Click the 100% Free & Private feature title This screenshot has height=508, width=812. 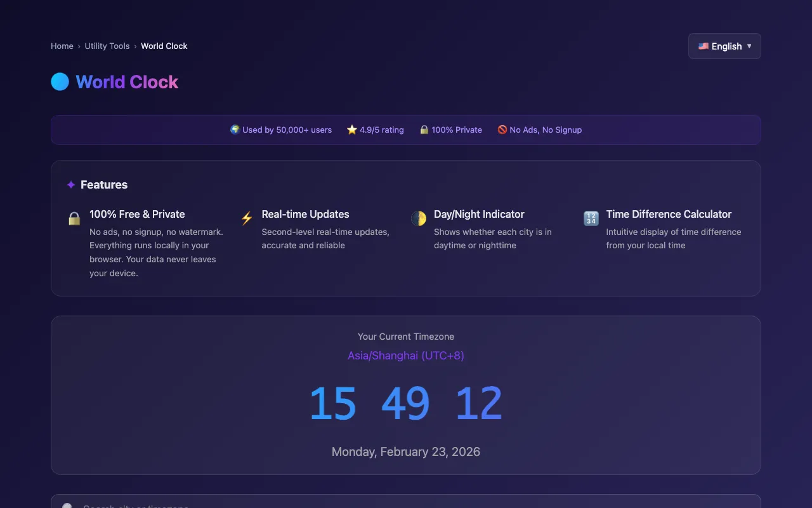pos(137,214)
